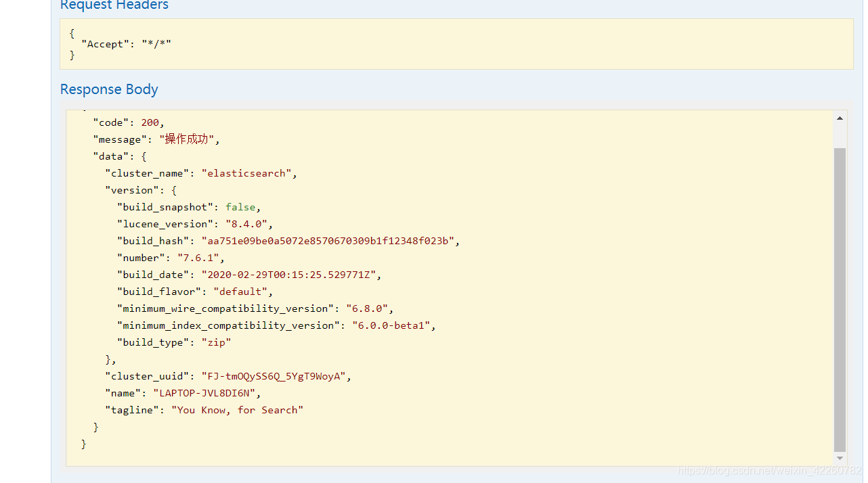Click the "version": { line
868x483 pixels.
pos(141,190)
